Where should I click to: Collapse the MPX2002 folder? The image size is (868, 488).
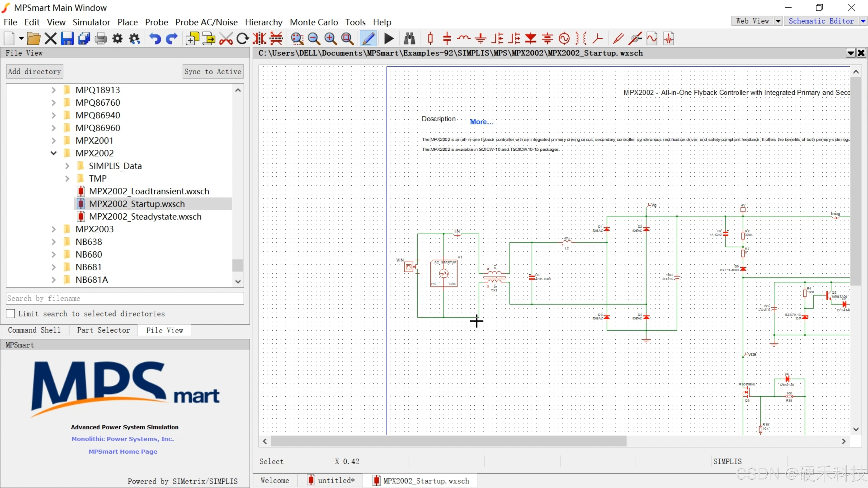click(54, 153)
